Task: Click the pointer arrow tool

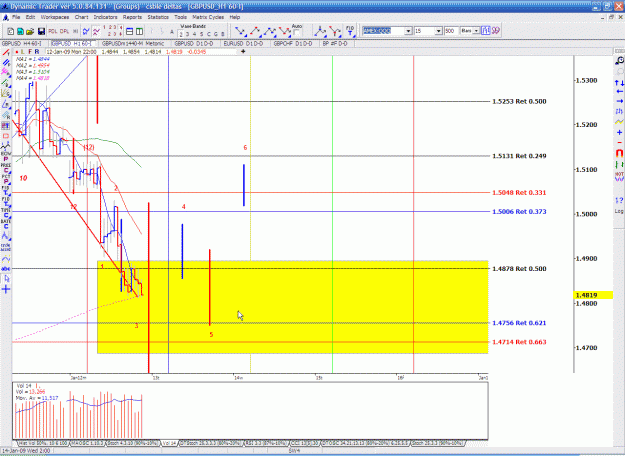Action: pyautogui.click(x=6, y=279)
